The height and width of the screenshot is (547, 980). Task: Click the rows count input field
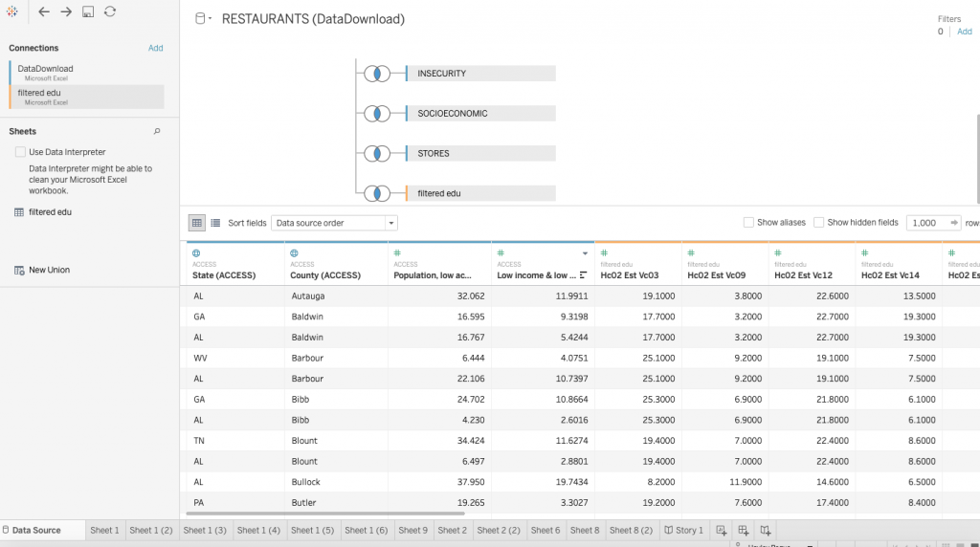point(926,223)
